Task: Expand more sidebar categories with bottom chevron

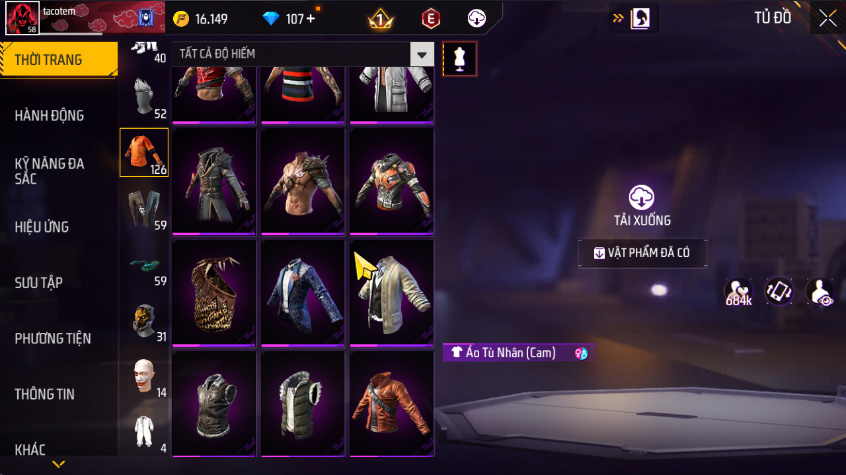Action: [58, 464]
